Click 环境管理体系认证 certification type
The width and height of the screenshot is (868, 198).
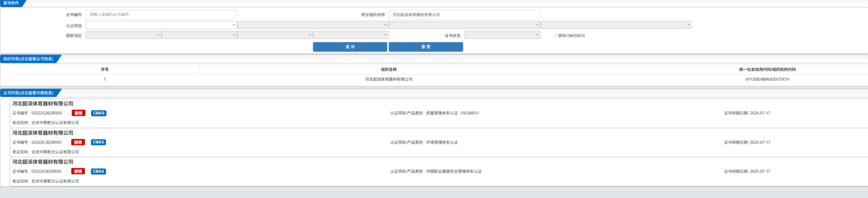tap(442, 142)
